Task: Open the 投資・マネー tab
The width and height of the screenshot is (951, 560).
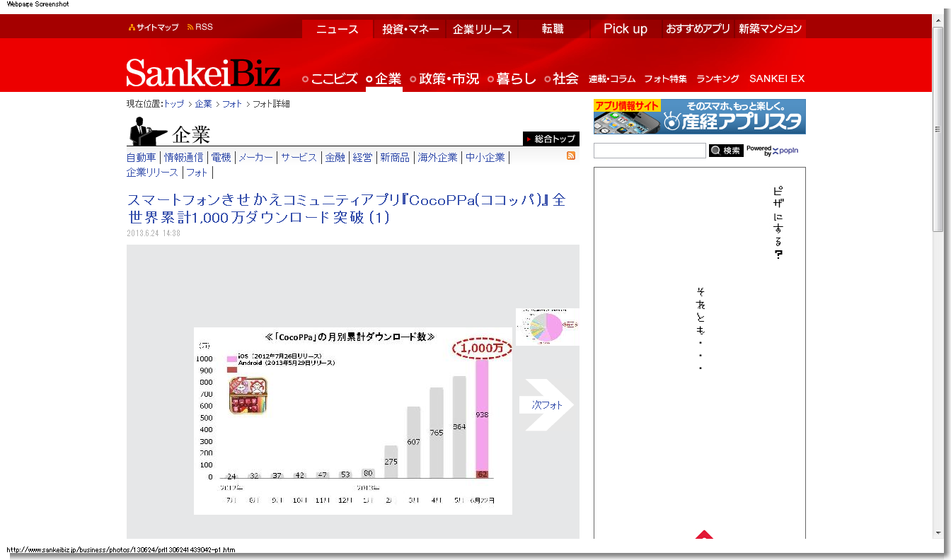Action: 410,29
